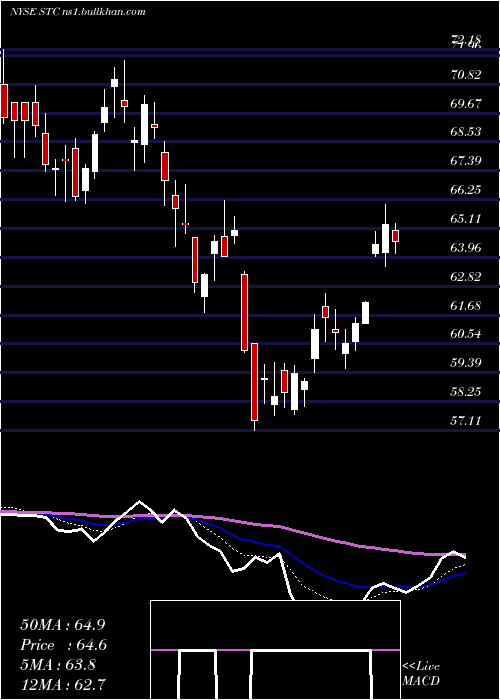
Task: Select the 57.11 price axis label
Action: click(x=466, y=420)
